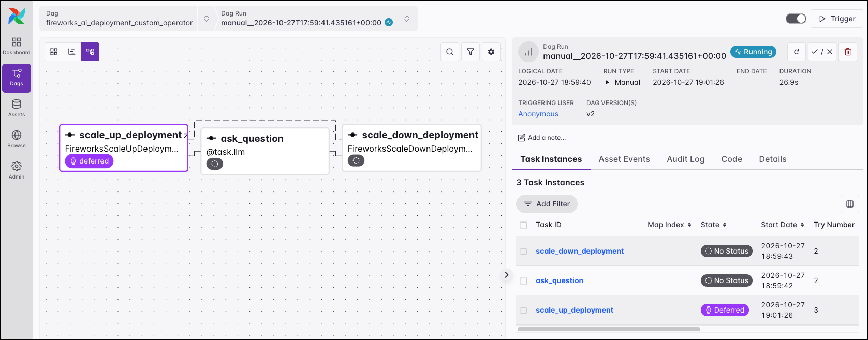Click the search magnifier in graph toolbar

click(450, 52)
